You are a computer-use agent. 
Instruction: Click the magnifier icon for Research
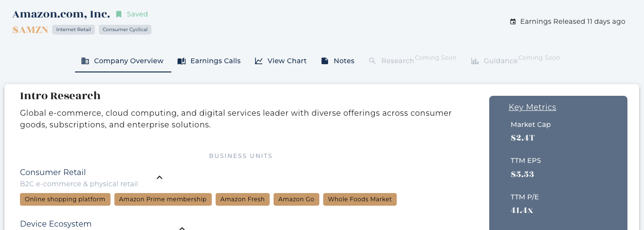coord(372,61)
